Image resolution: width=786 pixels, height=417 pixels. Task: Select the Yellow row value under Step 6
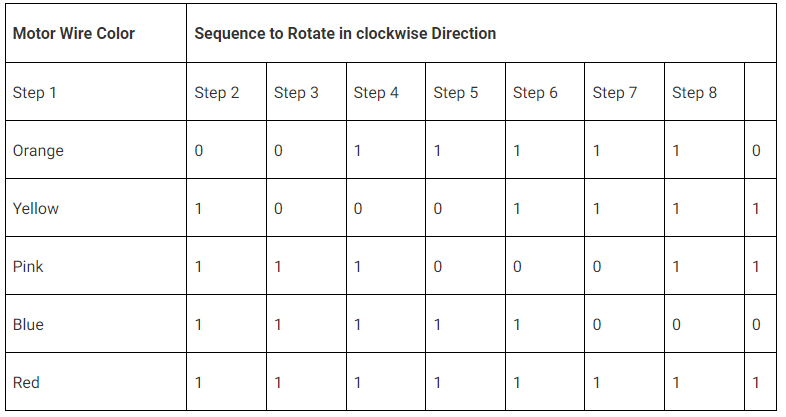[517, 209]
